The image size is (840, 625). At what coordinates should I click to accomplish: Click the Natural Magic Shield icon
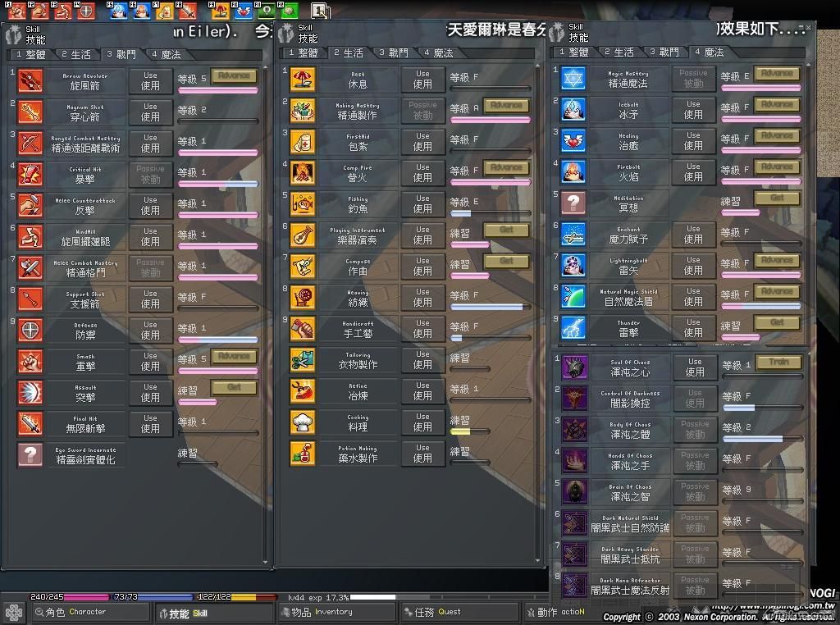coord(573,297)
